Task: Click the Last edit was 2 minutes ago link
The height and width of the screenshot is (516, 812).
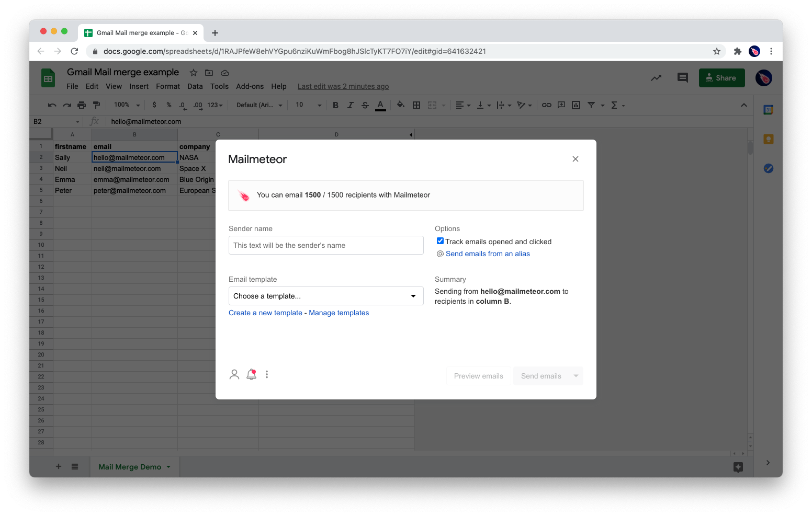Action: 343,86
